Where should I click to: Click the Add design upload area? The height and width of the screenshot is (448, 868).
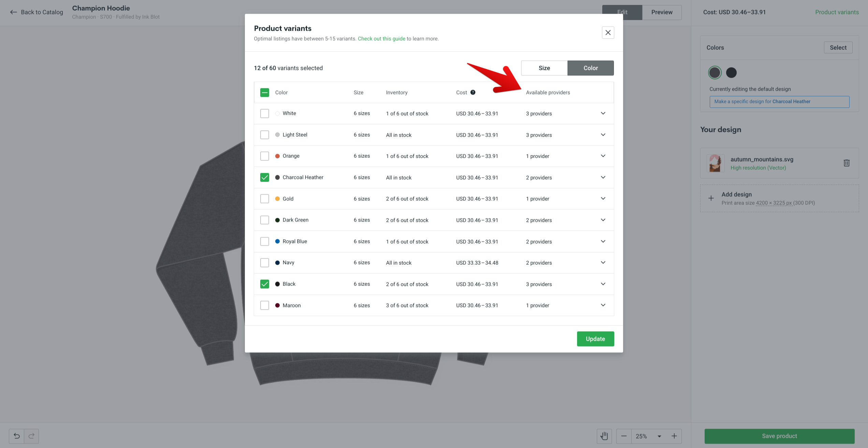pos(779,198)
